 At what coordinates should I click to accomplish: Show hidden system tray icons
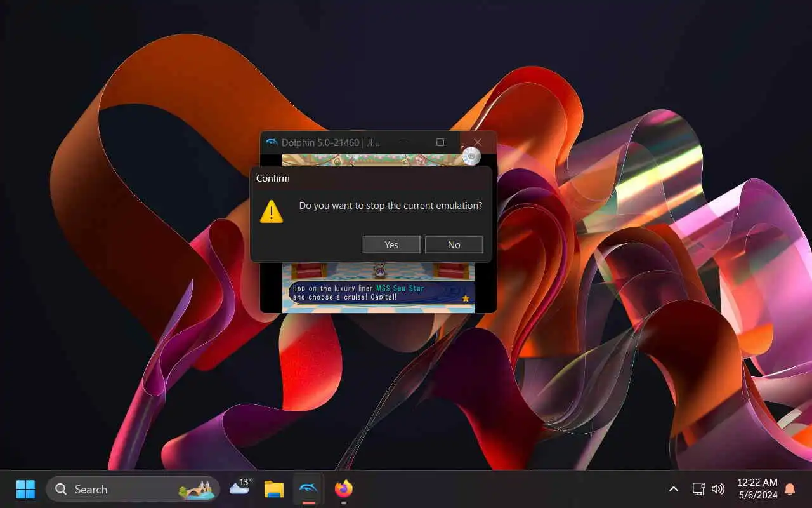[674, 489]
